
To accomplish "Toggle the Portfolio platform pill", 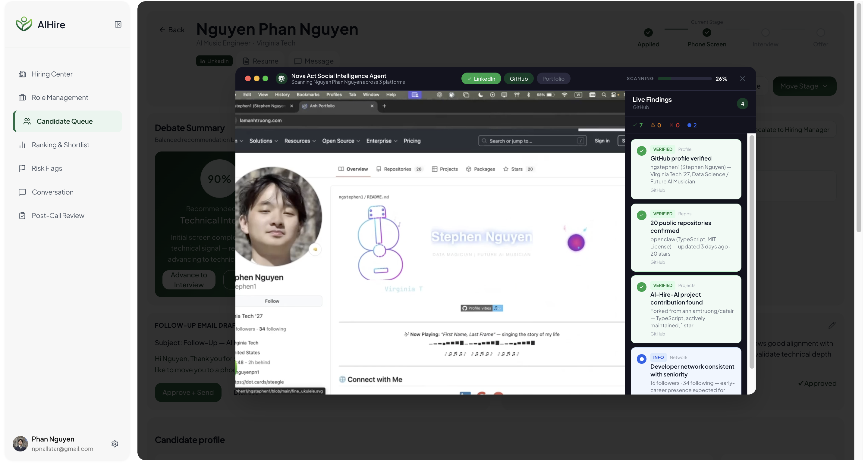I will click(553, 79).
